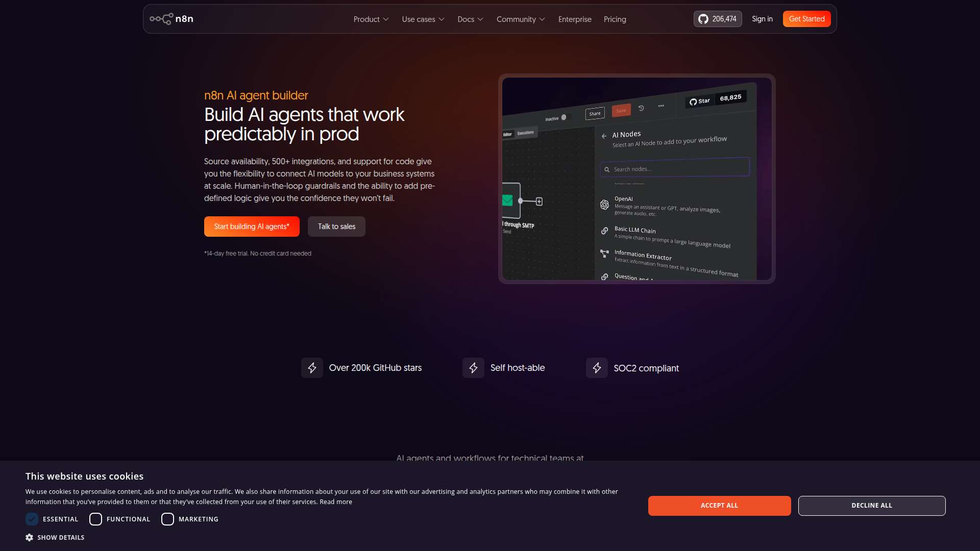Click the n8n logo in the navbar

click(x=171, y=19)
